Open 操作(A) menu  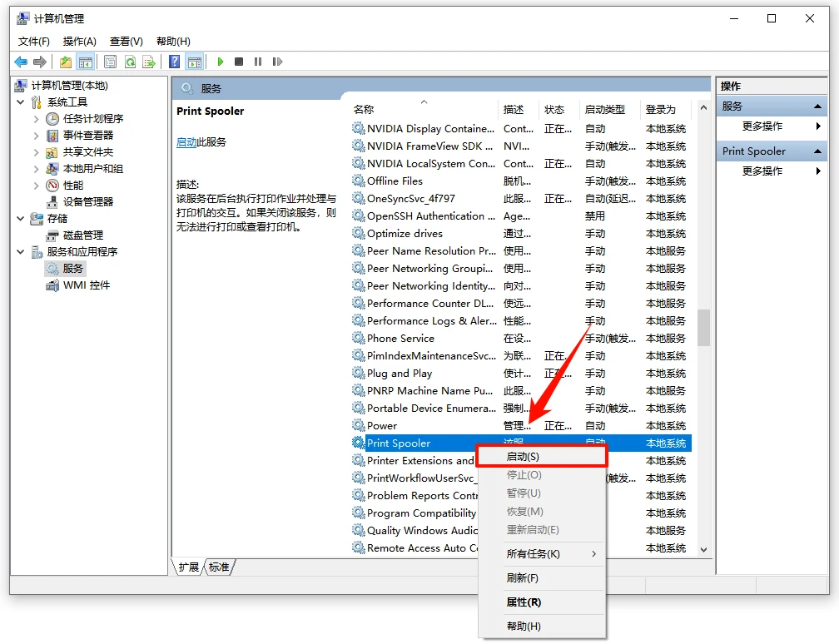pos(80,42)
